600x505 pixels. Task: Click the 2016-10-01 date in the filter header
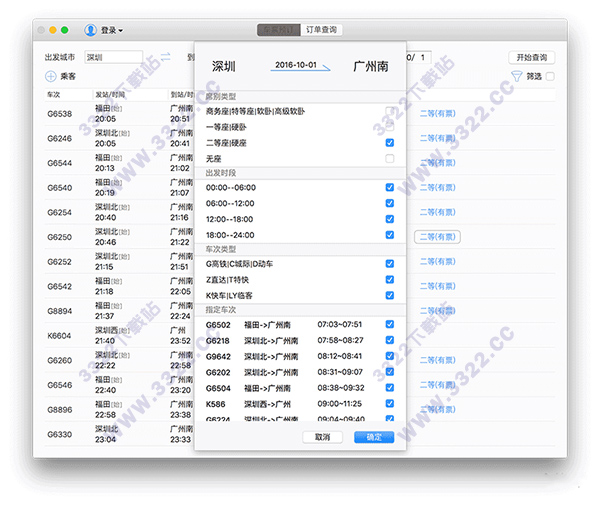click(x=296, y=64)
